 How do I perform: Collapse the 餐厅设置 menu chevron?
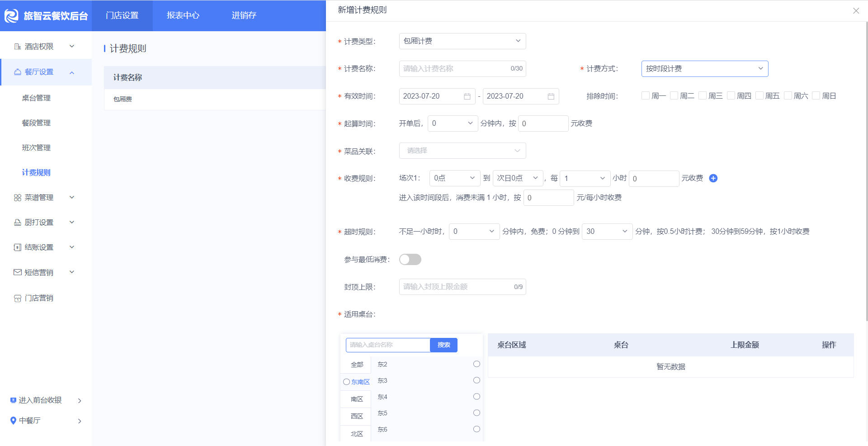[x=72, y=72]
